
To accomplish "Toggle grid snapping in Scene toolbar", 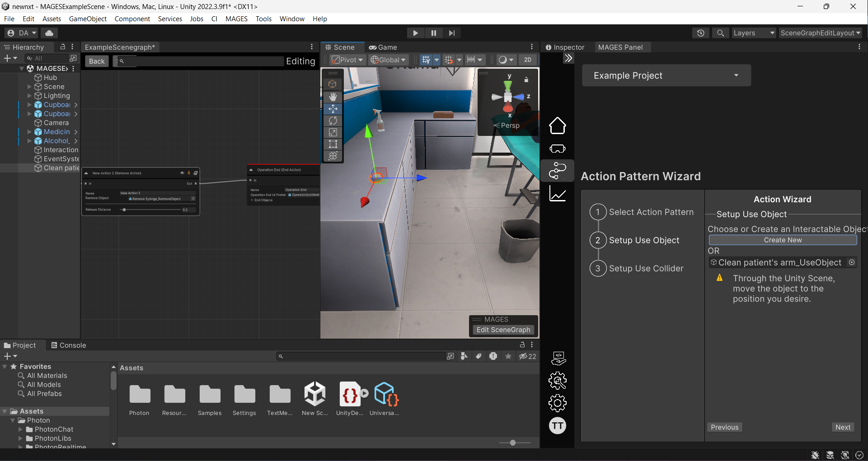I will tap(449, 60).
